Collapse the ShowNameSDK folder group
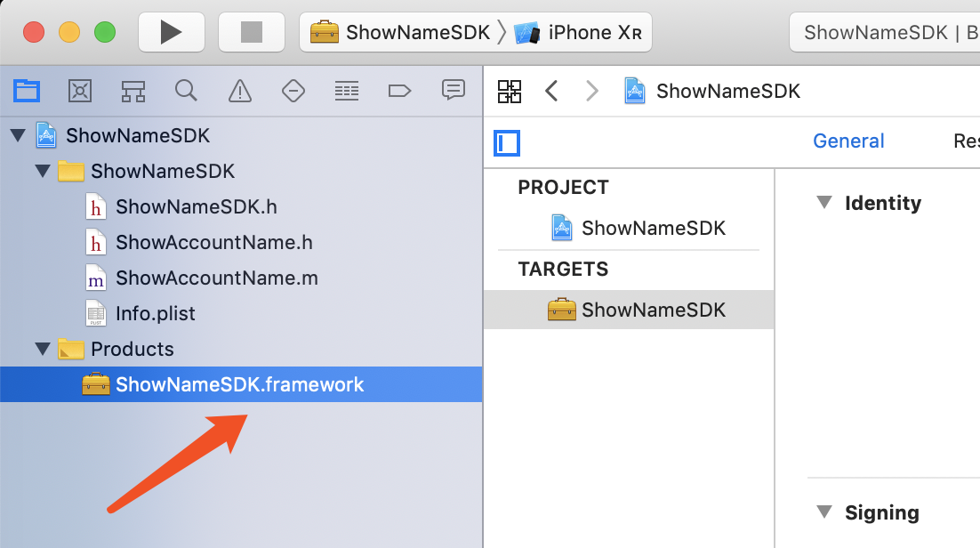 [43, 171]
